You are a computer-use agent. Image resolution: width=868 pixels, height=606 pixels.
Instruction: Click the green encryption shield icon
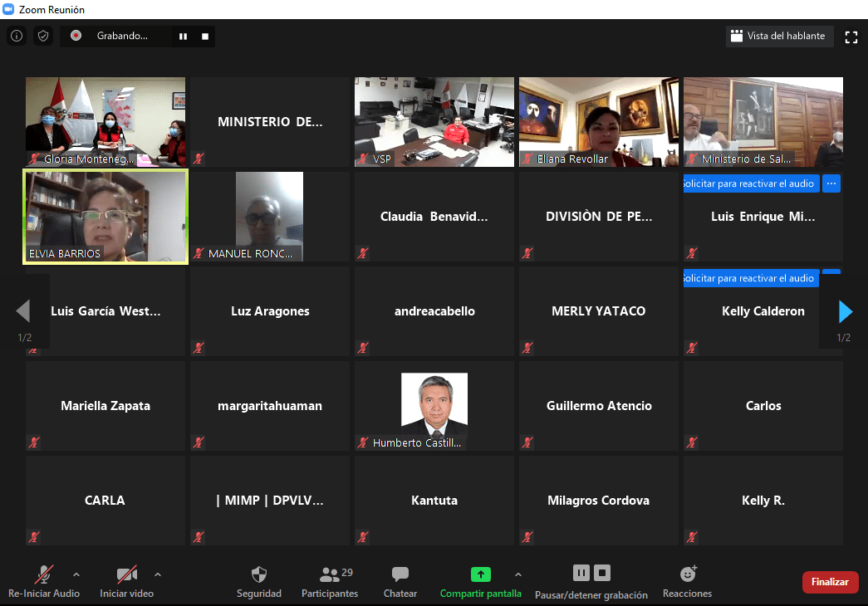click(x=43, y=36)
